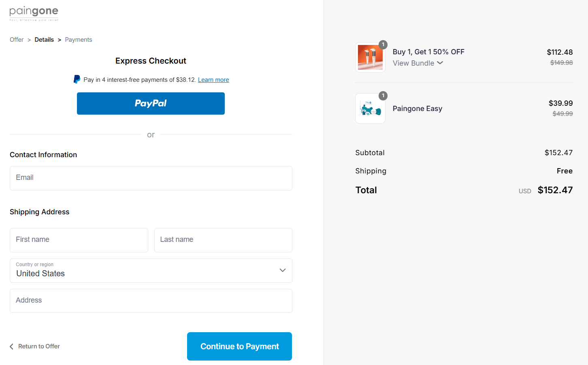Select the Payments breadcrumb step

[78, 39]
